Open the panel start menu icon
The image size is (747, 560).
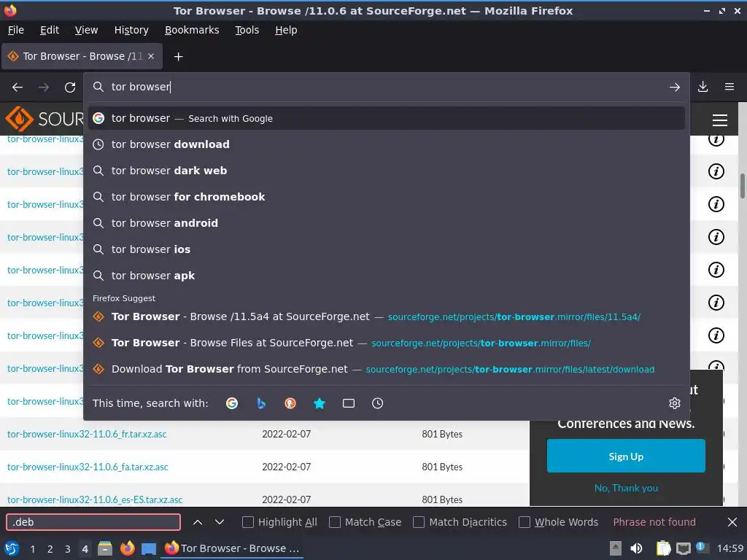point(12,548)
